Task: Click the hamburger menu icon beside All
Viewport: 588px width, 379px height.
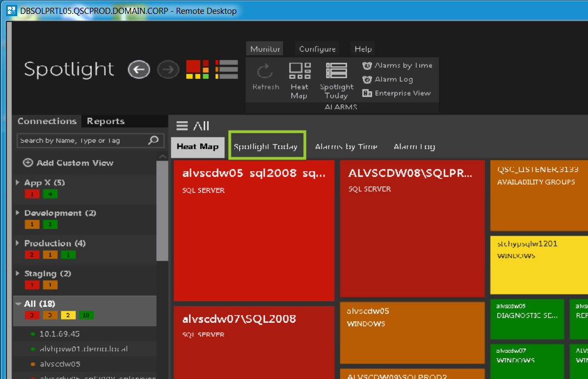Action: 182,126
